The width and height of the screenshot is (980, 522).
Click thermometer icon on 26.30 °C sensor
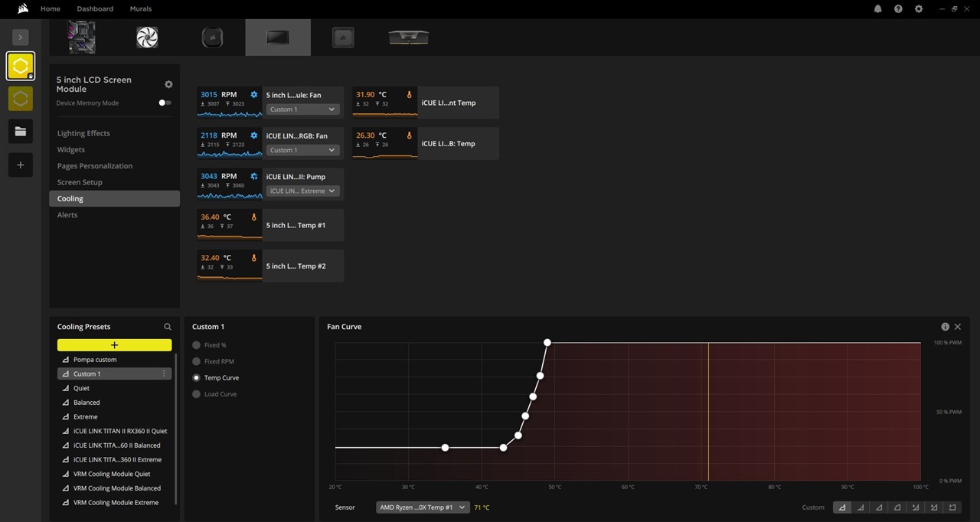(x=410, y=135)
